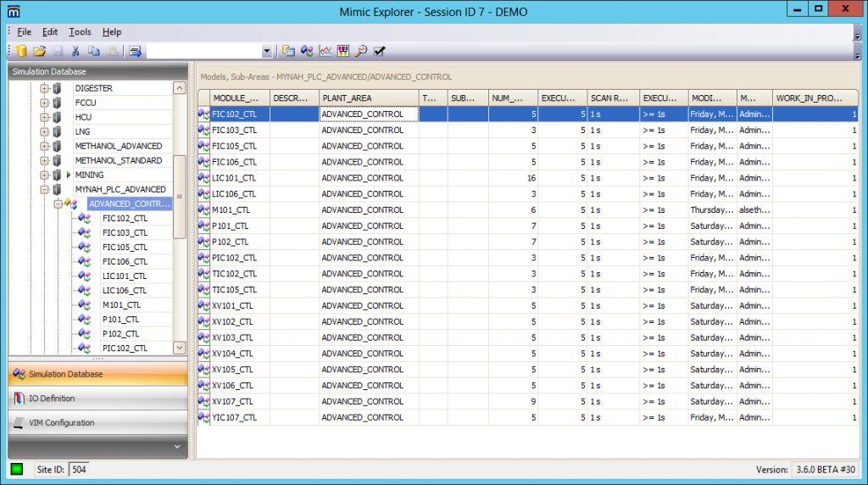This screenshot has width=868, height=485.
Task: Click the VIM Configuration panel icon
Action: [x=19, y=422]
